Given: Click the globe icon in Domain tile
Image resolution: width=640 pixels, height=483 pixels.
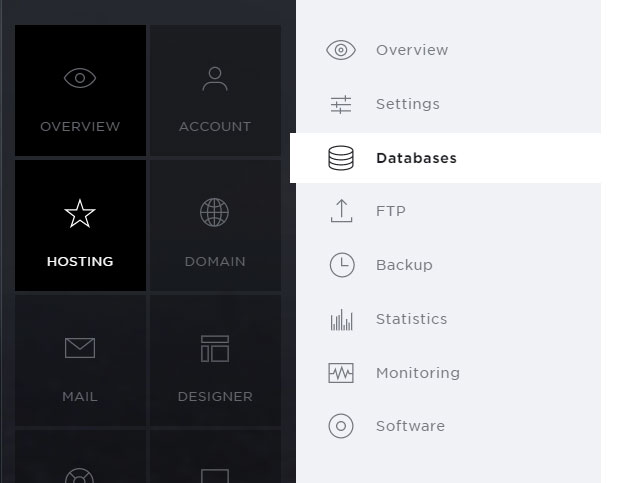Looking at the screenshot, I should [215, 212].
